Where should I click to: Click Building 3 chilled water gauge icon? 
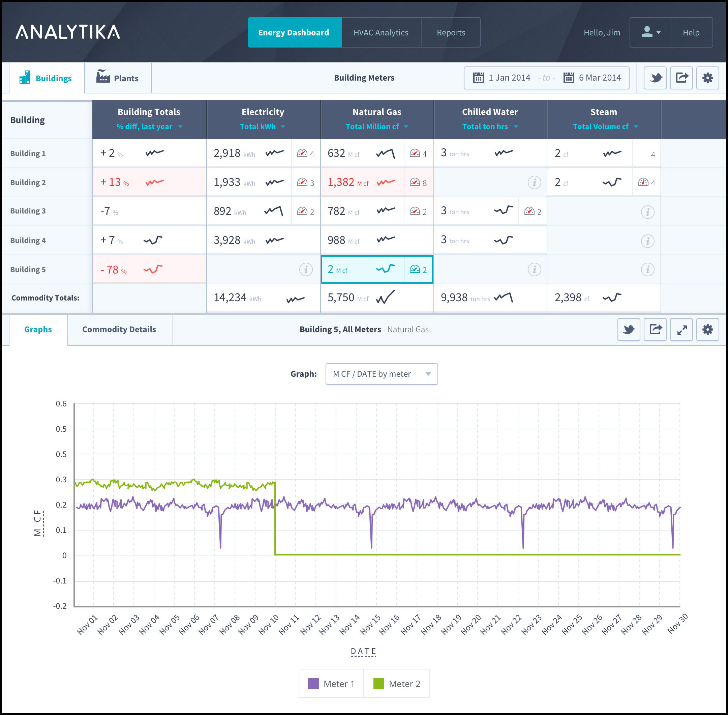point(529,211)
